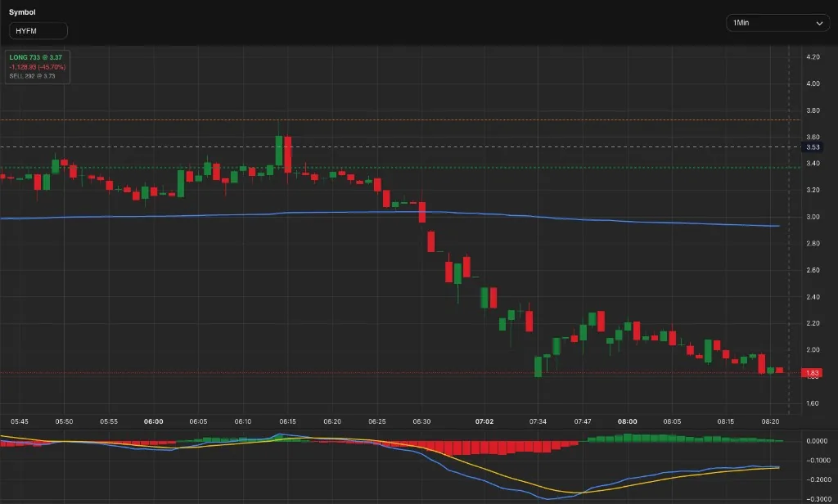
Task: Click the 3.40 price axis label
Action: tap(813, 164)
